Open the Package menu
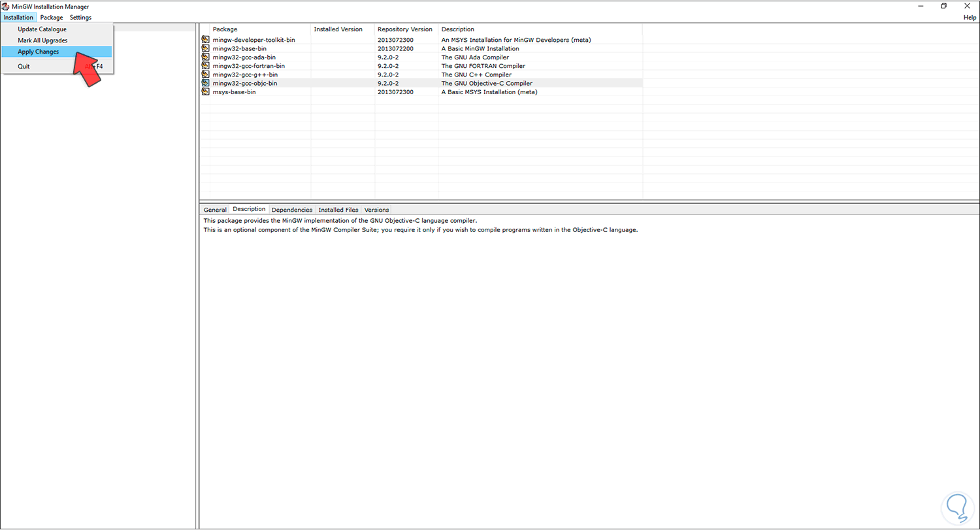The image size is (980, 530). click(52, 17)
